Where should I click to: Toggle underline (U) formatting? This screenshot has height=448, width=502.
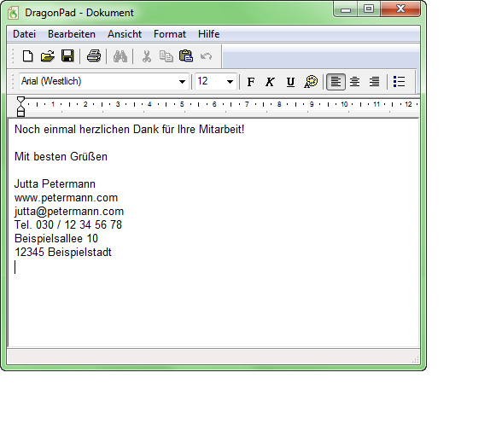pyautogui.click(x=290, y=82)
